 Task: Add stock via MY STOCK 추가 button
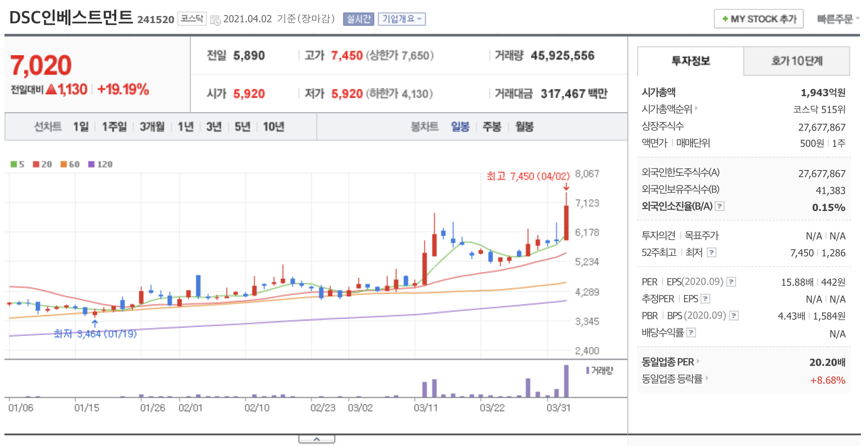tap(759, 19)
